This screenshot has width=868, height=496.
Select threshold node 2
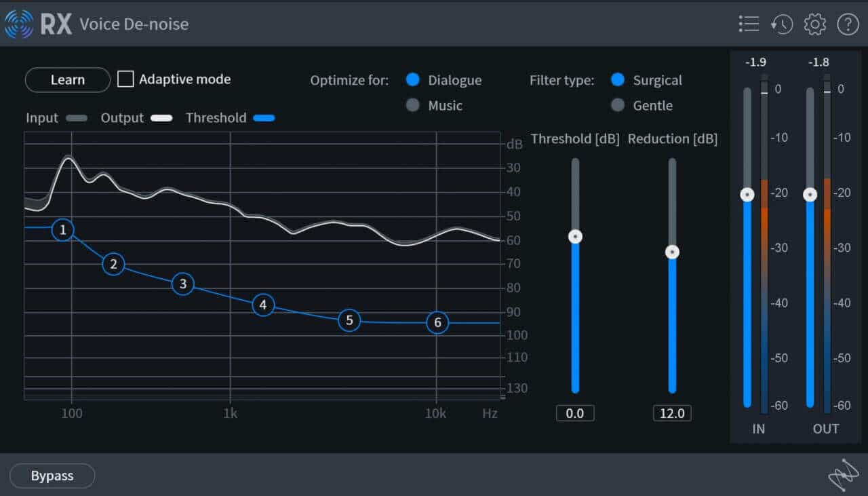114,264
